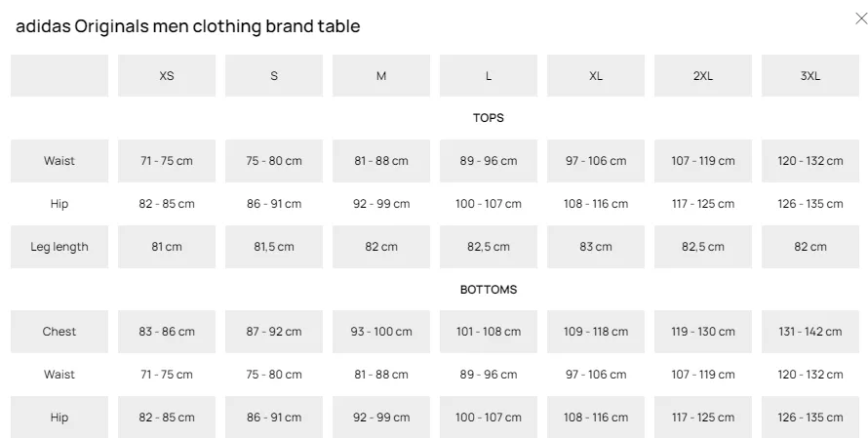Click the 83 cm leg length cell
The width and height of the screenshot is (868, 438).
pos(596,247)
